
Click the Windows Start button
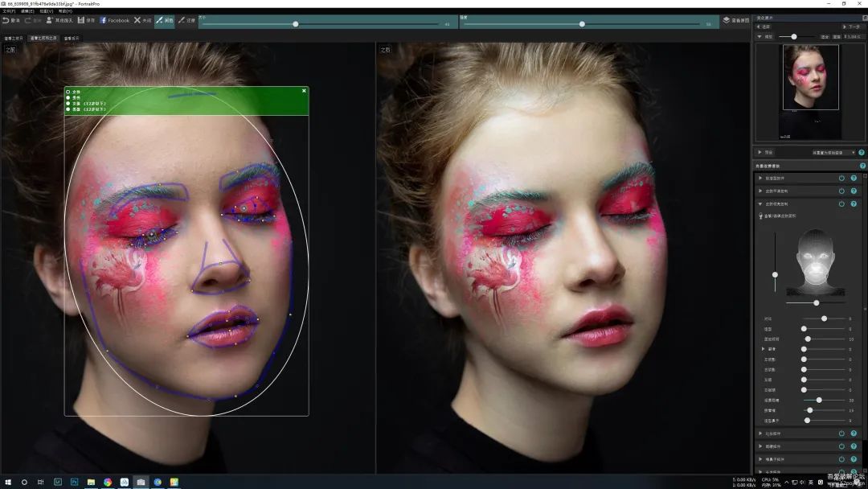point(8,482)
